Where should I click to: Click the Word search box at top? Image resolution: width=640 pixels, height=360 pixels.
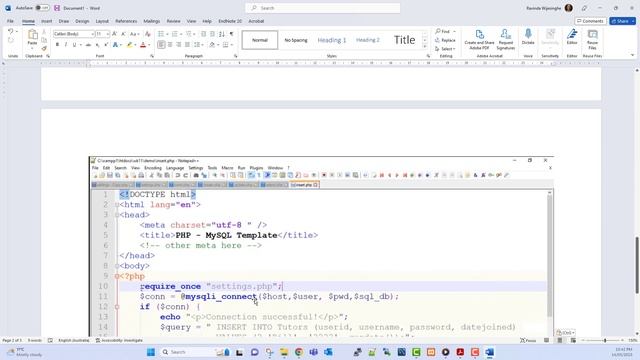tap(322, 8)
